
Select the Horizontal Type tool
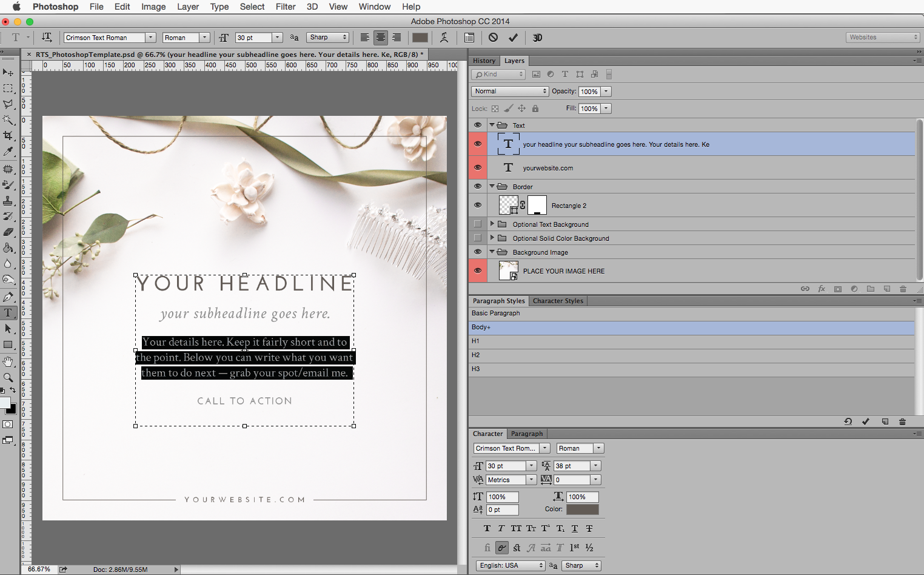click(8, 313)
